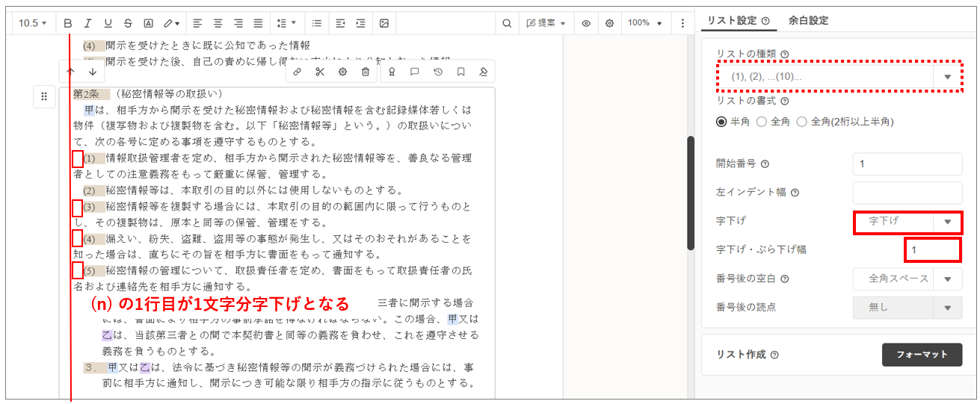The image size is (980, 404).
Task: Click the bookmark icon in block toolbar
Action: coord(460,72)
